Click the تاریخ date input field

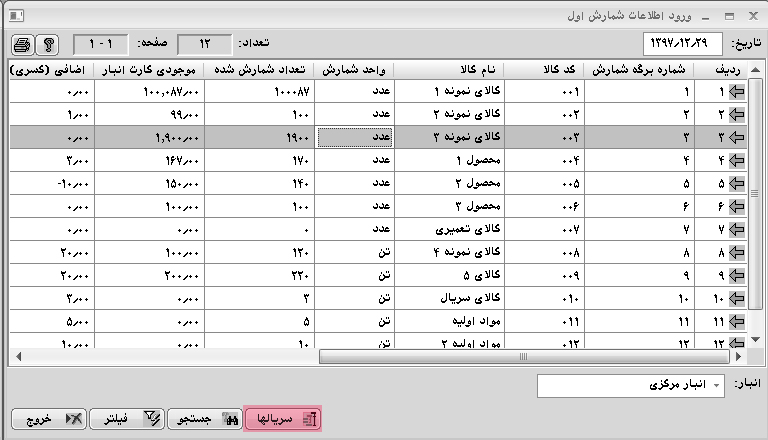click(681, 44)
